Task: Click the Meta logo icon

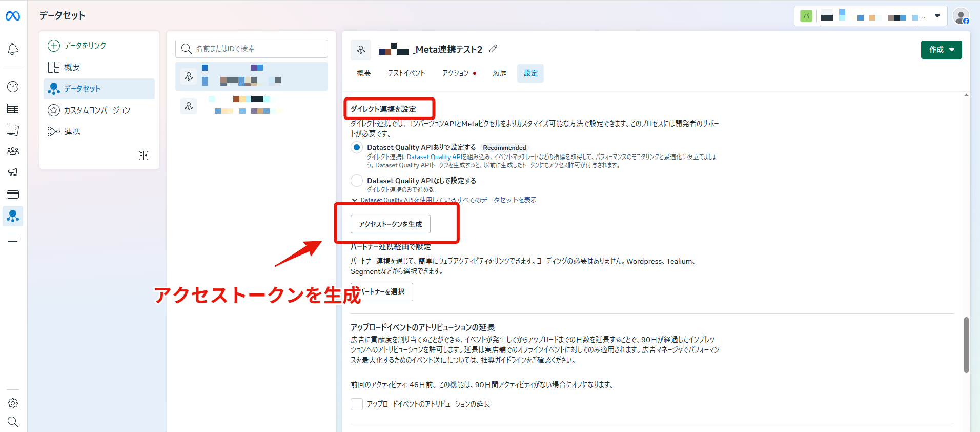Action: pos(13,16)
